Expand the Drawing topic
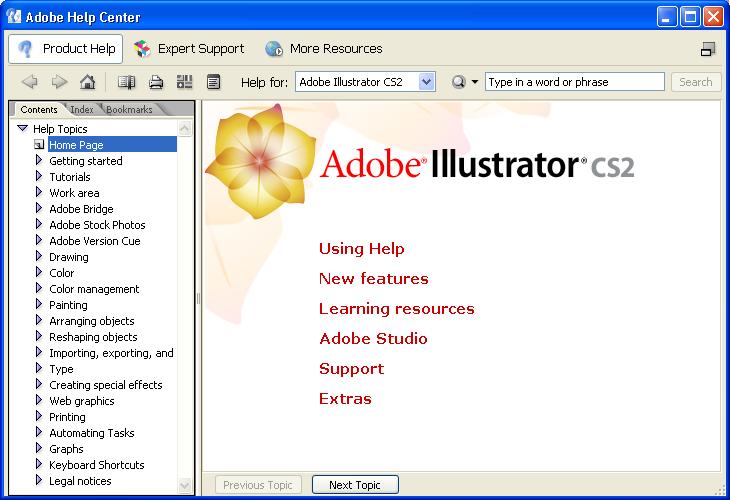Screen dimensions: 730x500 point(39,256)
